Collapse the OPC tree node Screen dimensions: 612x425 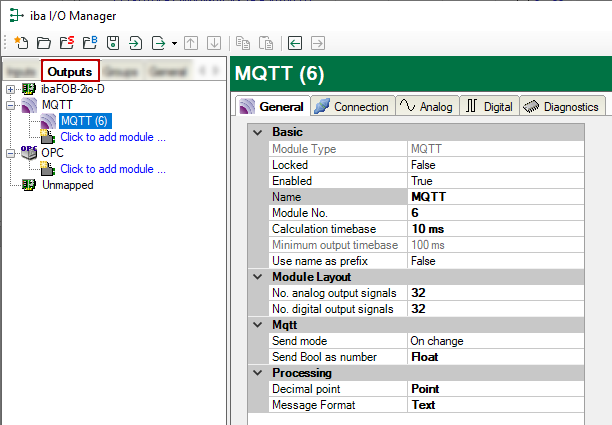(x=11, y=153)
